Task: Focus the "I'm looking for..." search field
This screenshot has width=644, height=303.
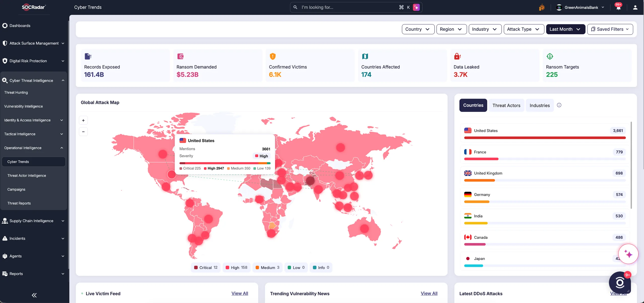Action: [x=356, y=7]
